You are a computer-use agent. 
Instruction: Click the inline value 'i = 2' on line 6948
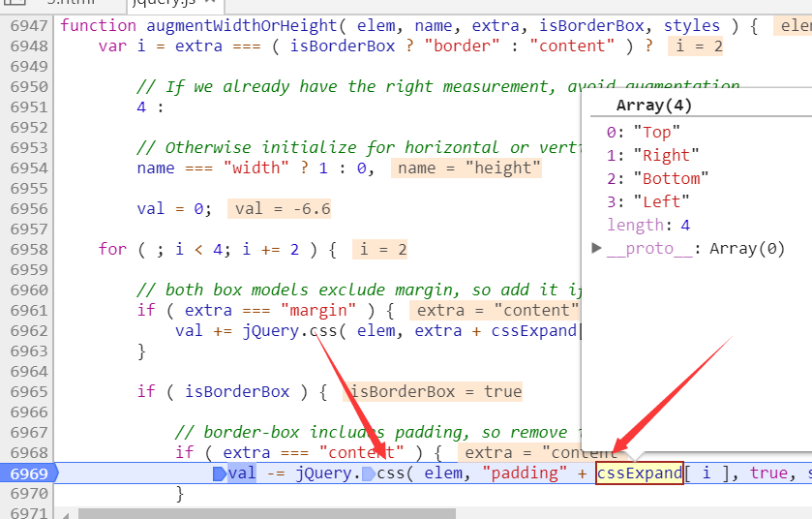pyautogui.click(x=695, y=46)
